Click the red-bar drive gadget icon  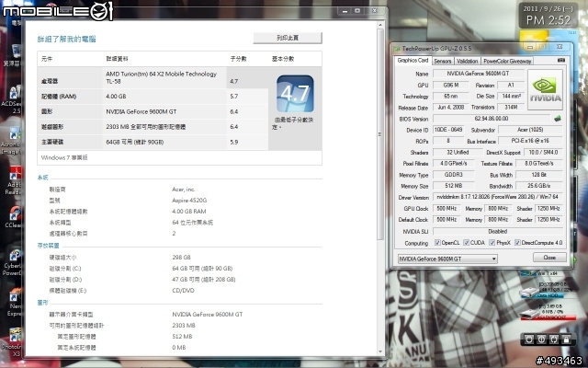(529, 315)
